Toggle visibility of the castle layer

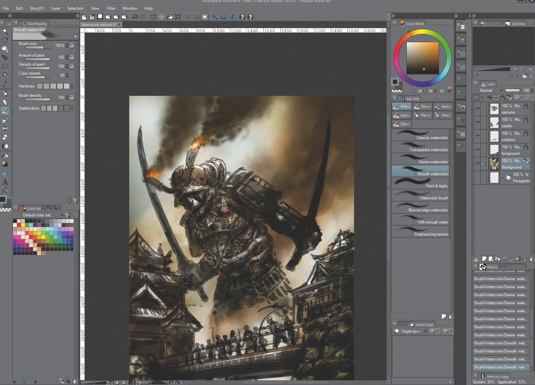coord(477,122)
